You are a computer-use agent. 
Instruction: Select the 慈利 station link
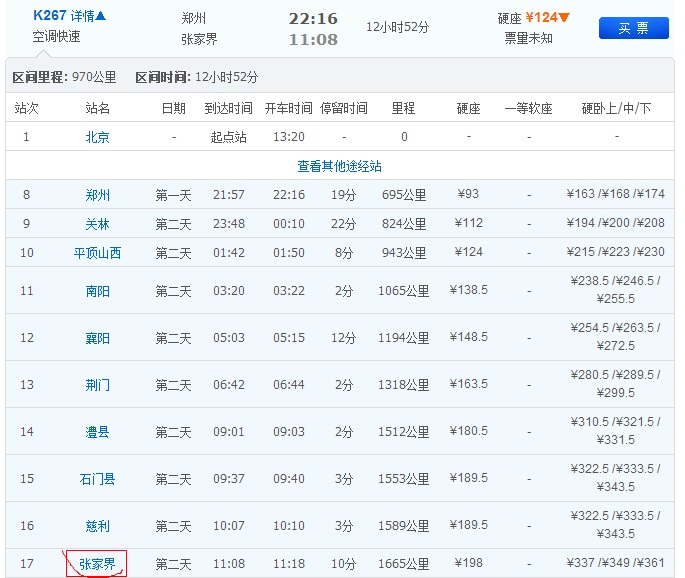[97, 526]
